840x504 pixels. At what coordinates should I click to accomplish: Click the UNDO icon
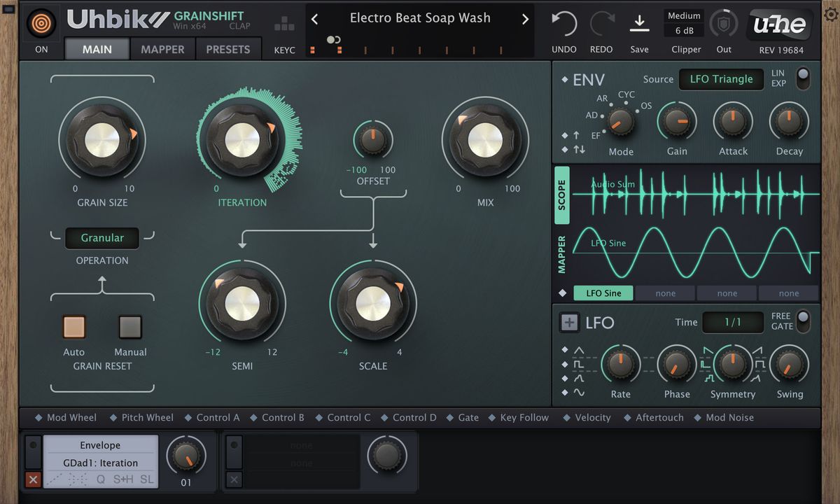click(564, 24)
